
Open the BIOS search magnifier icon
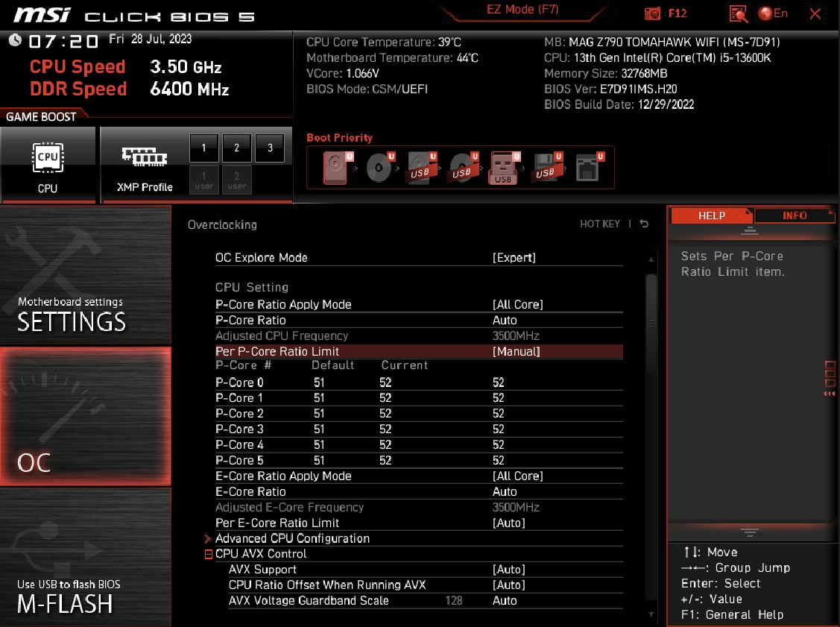tap(738, 14)
